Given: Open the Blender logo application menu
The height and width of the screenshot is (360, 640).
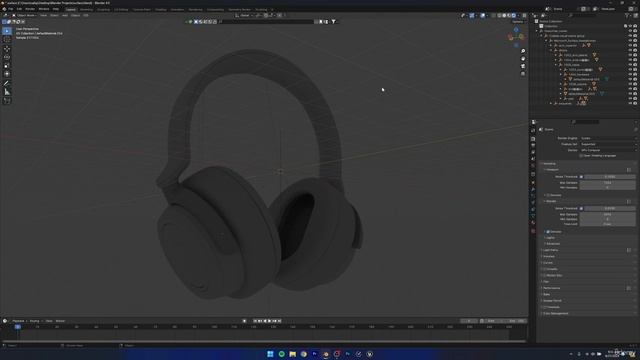Looking at the screenshot, I should (x=4, y=9).
